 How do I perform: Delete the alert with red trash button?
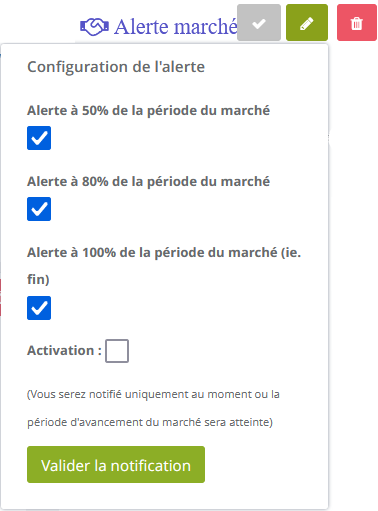point(357,23)
